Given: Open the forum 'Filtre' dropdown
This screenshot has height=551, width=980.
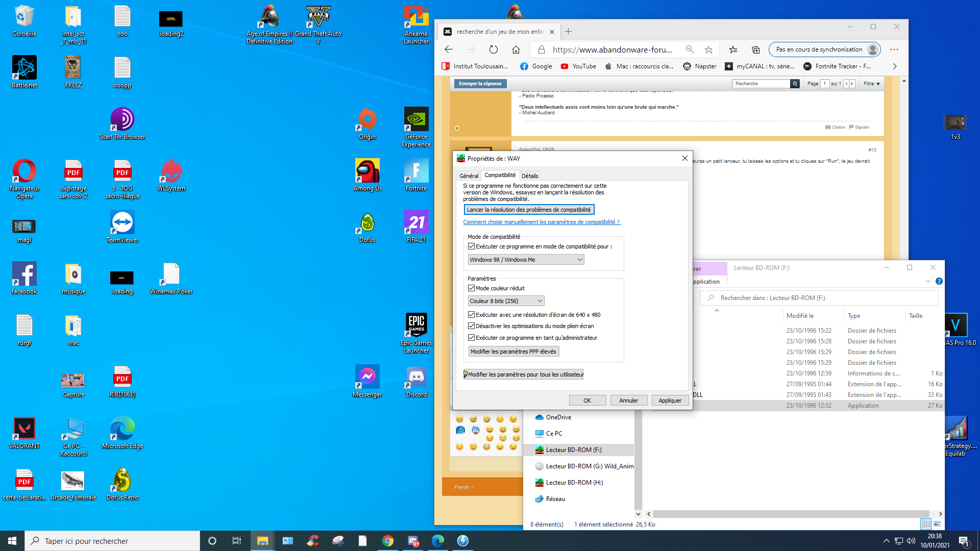Looking at the screenshot, I should [871, 84].
